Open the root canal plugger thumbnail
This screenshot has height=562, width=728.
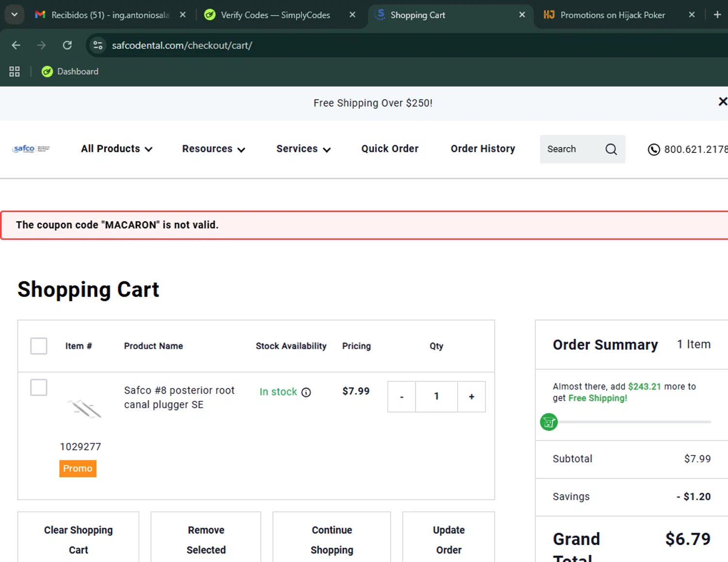(x=84, y=410)
